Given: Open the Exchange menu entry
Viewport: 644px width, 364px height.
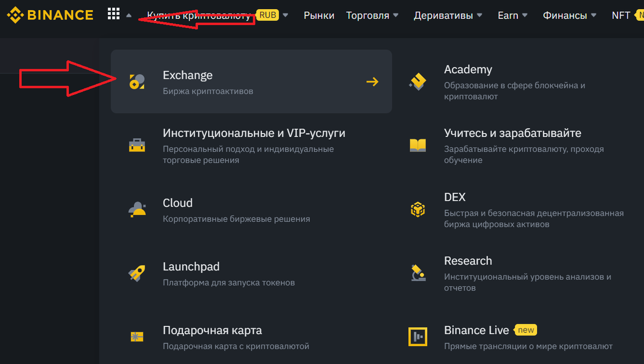Looking at the screenshot, I should coord(251,82).
